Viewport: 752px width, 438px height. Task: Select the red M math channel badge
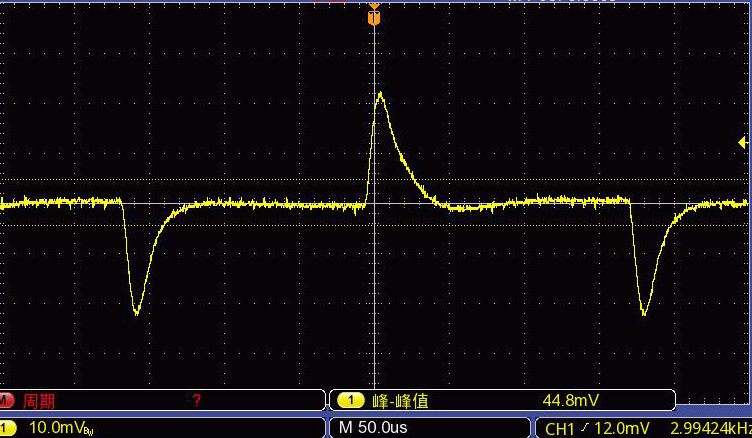pyautogui.click(x=6, y=400)
